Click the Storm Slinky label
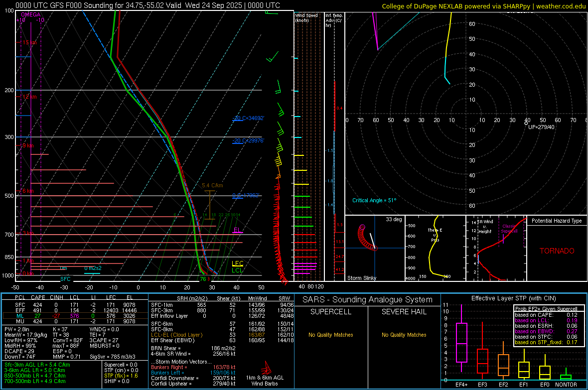The height and width of the screenshot is (390, 588). [361, 278]
